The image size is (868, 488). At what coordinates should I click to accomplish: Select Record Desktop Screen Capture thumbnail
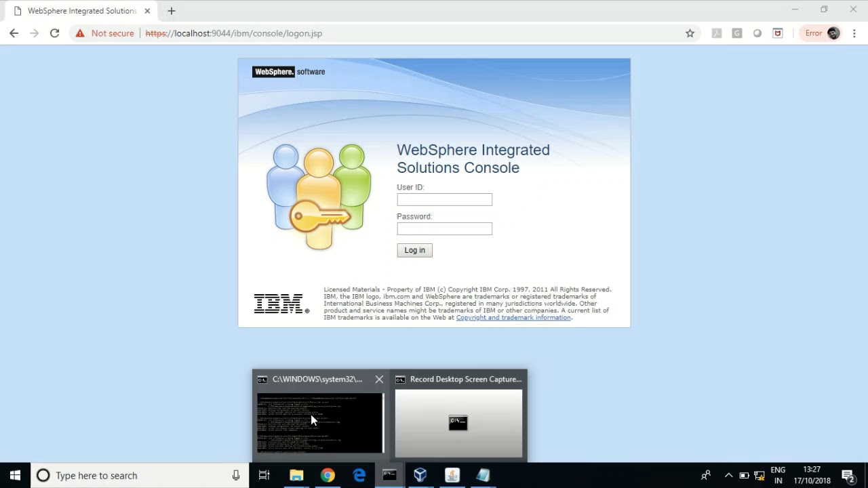coord(459,423)
